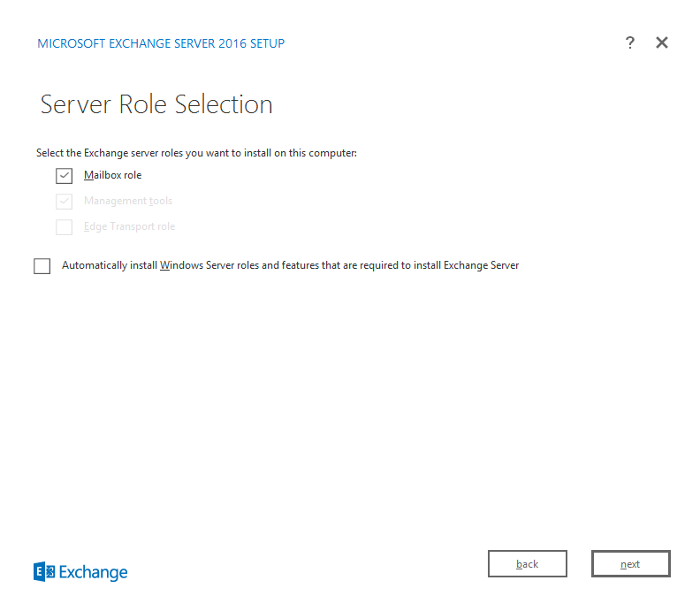
Task: Go to previous step with back button
Action: (528, 563)
